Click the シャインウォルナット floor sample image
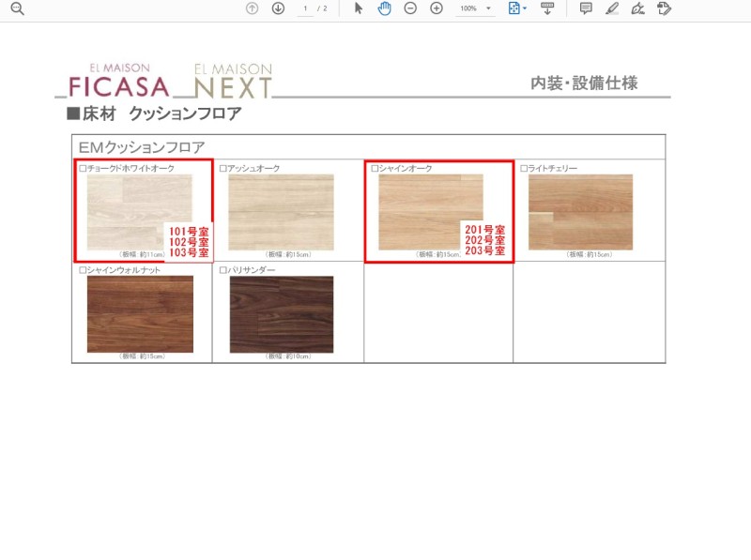Screen dimensions: 751x560 (x=140, y=314)
